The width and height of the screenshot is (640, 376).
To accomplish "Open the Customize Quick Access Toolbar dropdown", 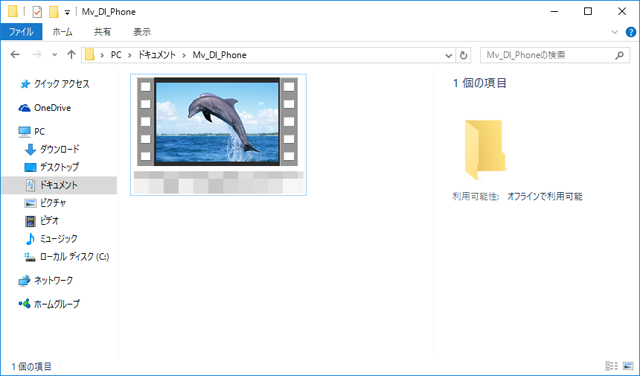I will (x=67, y=12).
